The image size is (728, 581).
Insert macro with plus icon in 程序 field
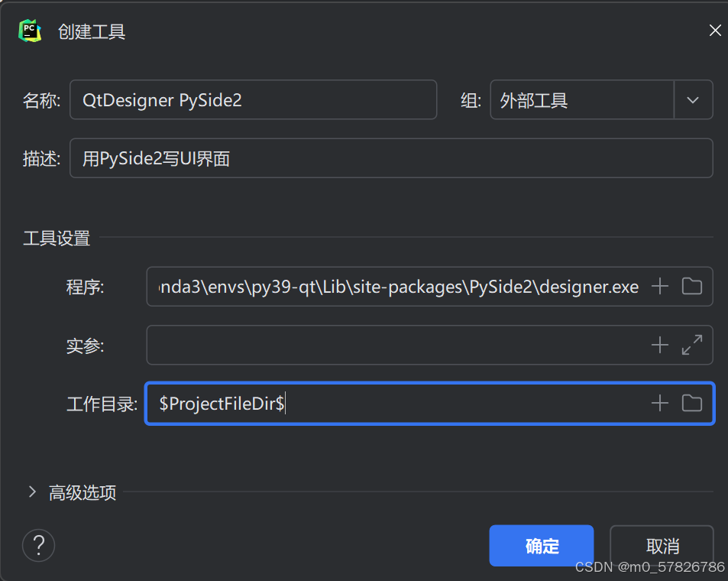pos(660,287)
